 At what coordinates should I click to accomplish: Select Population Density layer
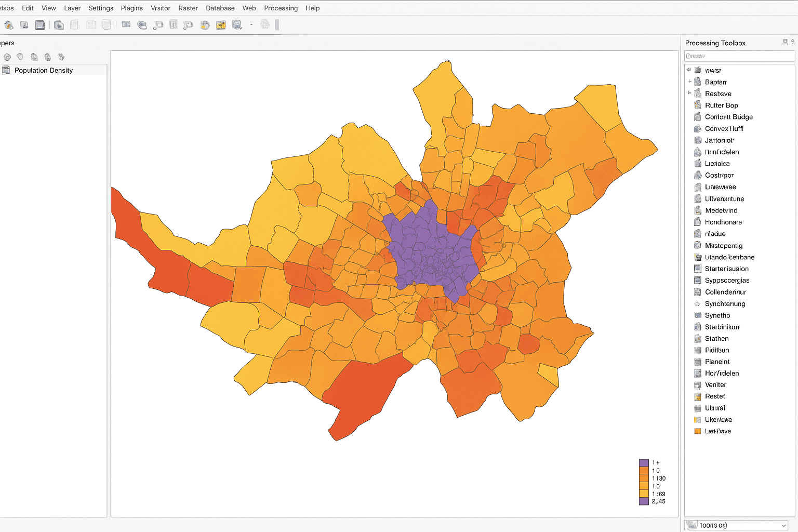point(44,70)
